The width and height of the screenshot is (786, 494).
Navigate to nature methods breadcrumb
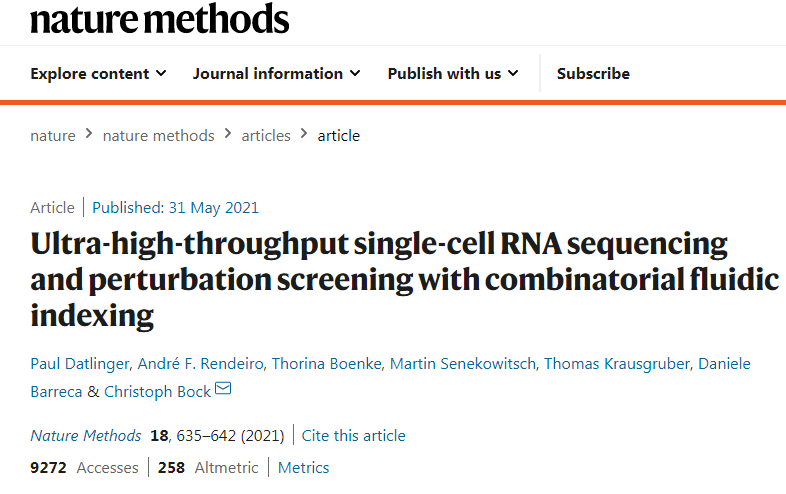(x=158, y=135)
